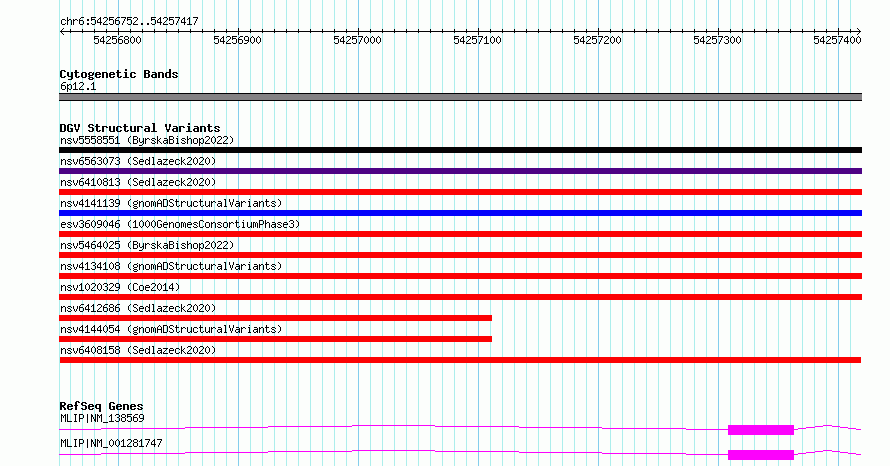Click the 6p12.1 band label

click(x=78, y=86)
